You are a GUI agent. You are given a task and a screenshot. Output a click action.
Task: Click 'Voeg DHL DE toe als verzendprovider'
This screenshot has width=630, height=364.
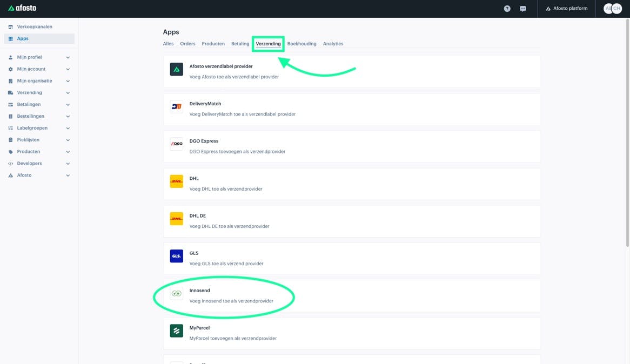coord(230,226)
